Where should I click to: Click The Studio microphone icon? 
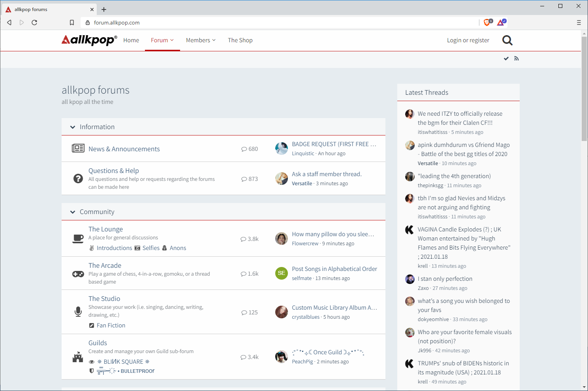click(78, 312)
